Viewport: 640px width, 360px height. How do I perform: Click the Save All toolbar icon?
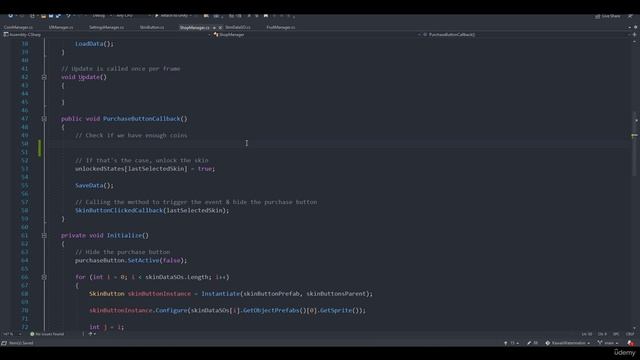[x=58, y=16]
